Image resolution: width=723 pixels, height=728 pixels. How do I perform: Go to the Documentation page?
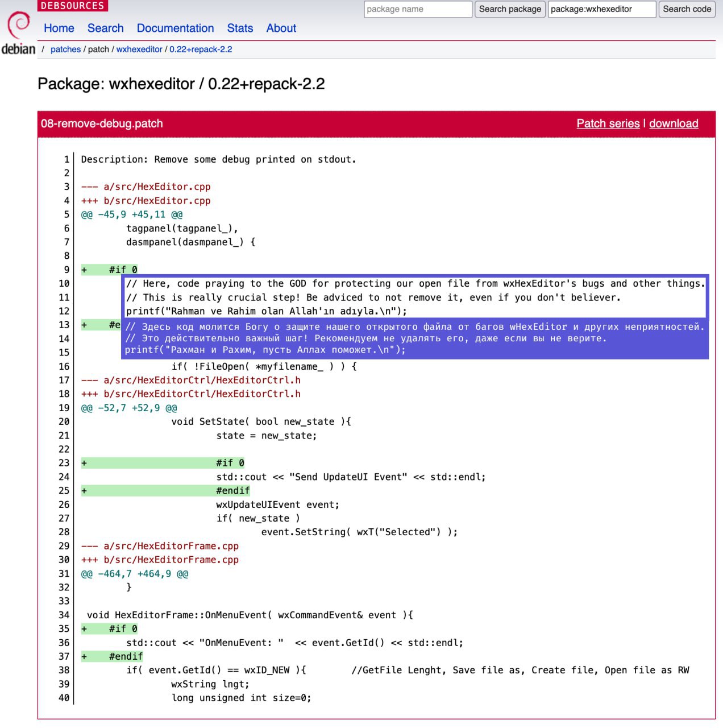tap(175, 28)
